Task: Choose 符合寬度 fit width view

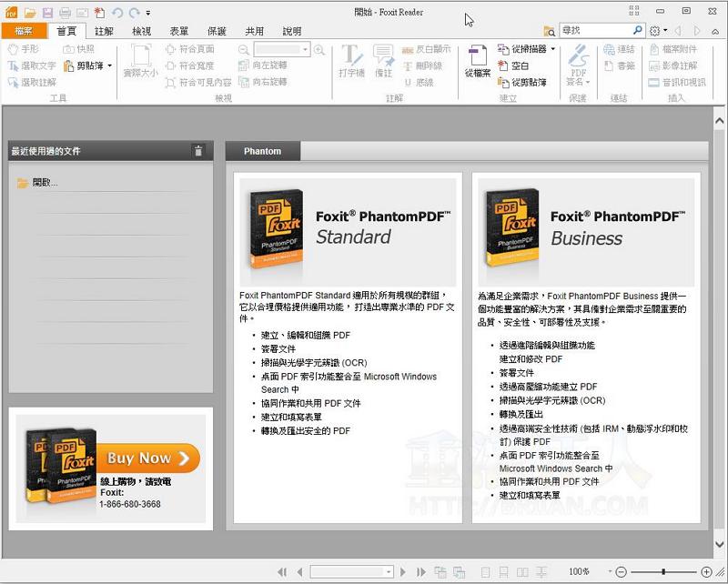Action: 190,65
